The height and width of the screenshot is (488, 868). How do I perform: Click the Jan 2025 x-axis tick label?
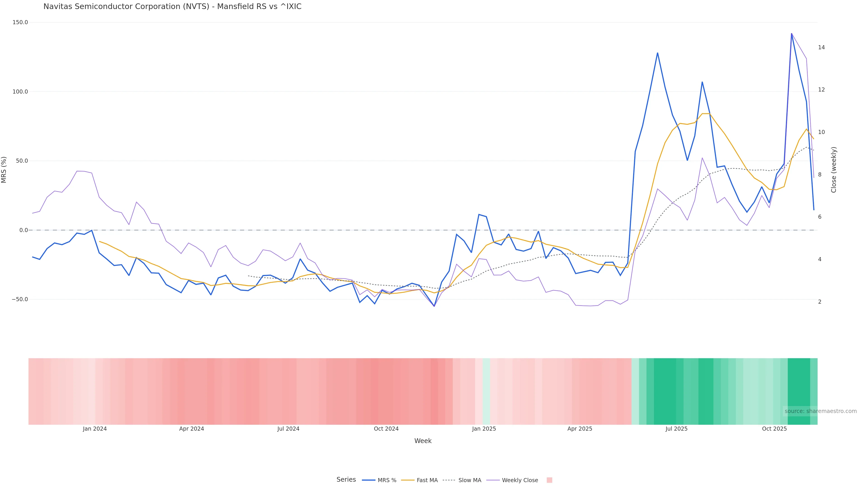click(484, 429)
